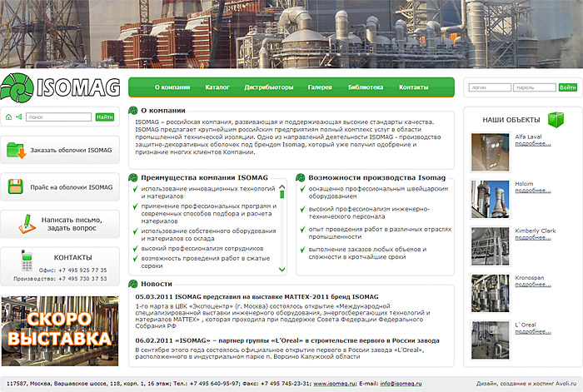Click checkmark beside использование собственного оборудования
This screenshot has height=392, width=583.
point(135,231)
